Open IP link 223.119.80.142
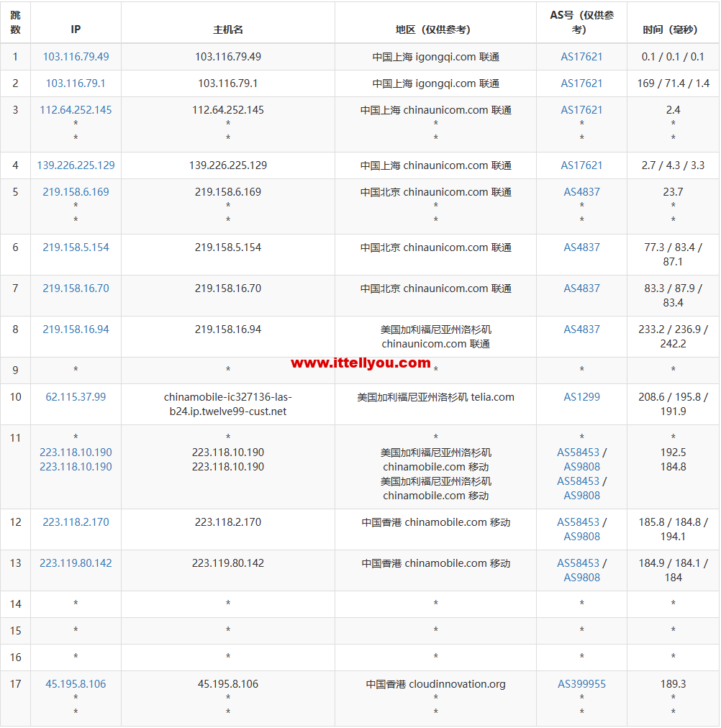 [76, 563]
